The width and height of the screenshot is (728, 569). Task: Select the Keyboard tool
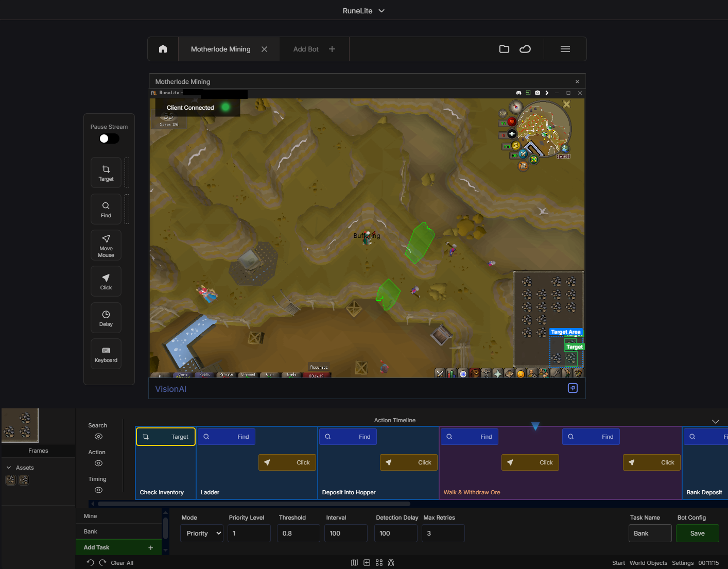click(x=106, y=354)
